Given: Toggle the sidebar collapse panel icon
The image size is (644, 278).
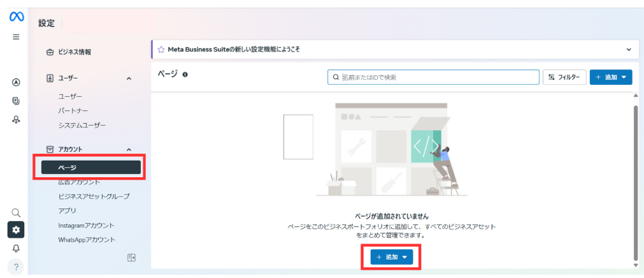Looking at the screenshot, I should (131, 258).
